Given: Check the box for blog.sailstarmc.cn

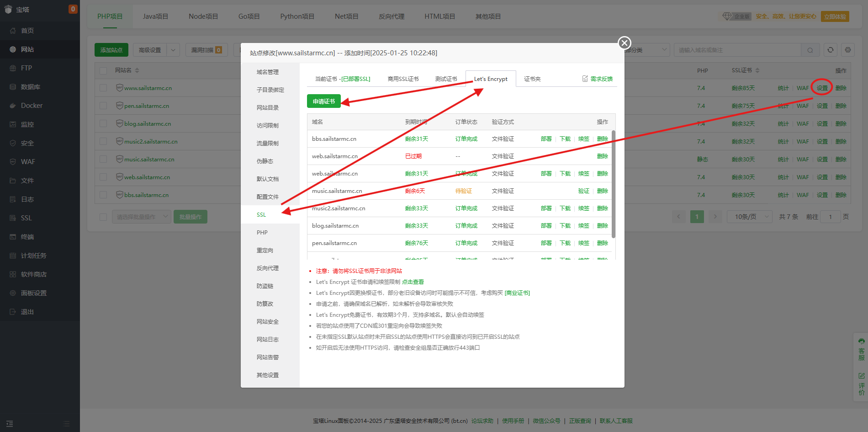Looking at the screenshot, I should pyautogui.click(x=103, y=123).
